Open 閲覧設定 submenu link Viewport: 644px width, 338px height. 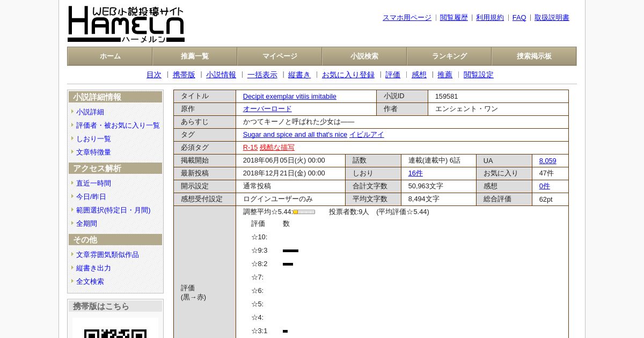click(x=479, y=75)
